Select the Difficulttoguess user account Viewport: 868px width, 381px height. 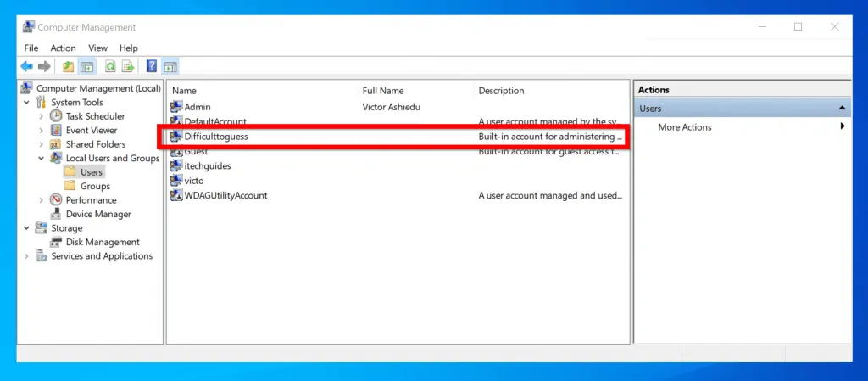pyautogui.click(x=215, y=136)
